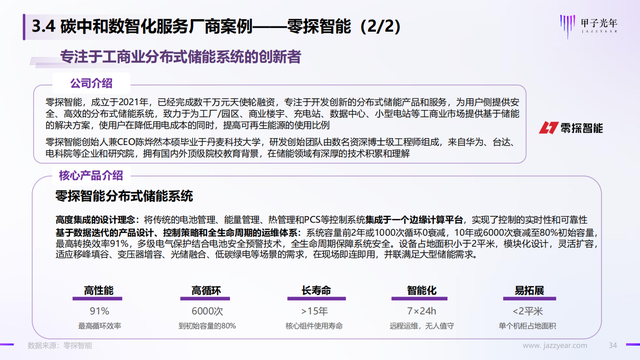640x360 pixels.
Task: Click the 核心产品介绍 section label
Action: point(91,176)
